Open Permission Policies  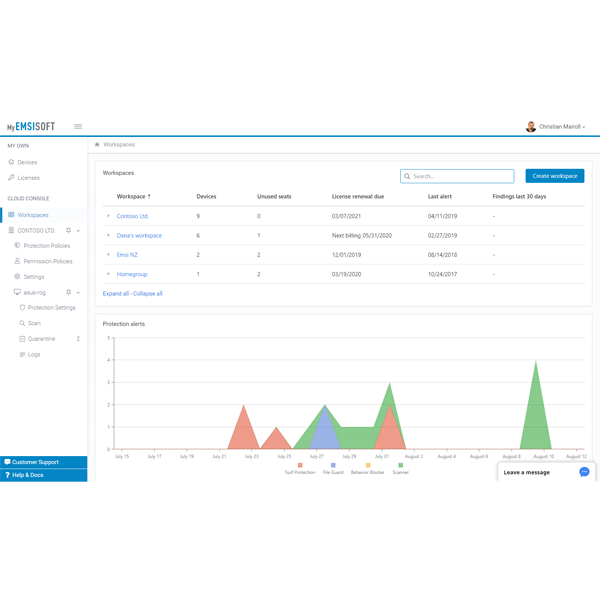(48, 261)
